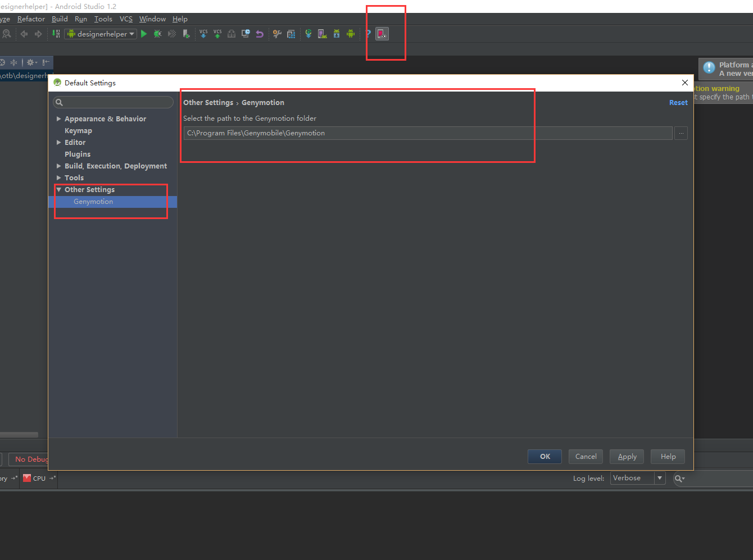Screen dimensions: 753x560
Task: Select Keymap in settings tree
Action: (x=78, y=130)
